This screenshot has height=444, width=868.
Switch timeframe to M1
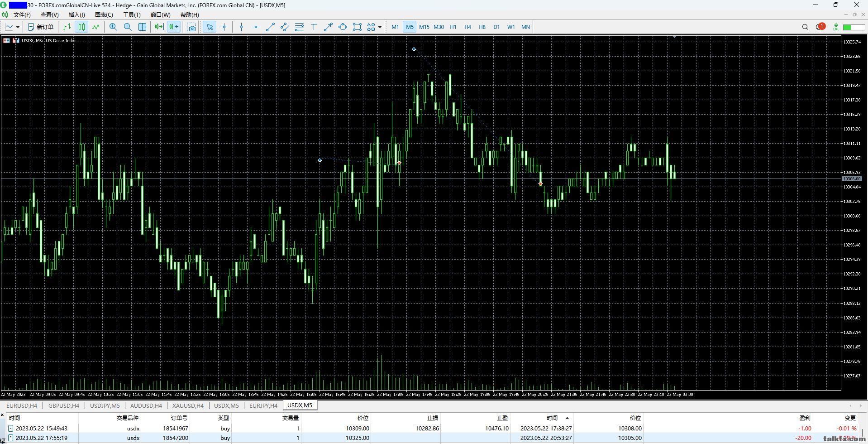(x=395, y=27)
